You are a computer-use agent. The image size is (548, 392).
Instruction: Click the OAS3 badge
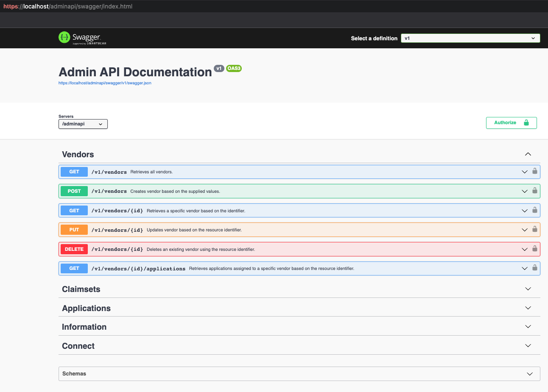pos(234,68)
